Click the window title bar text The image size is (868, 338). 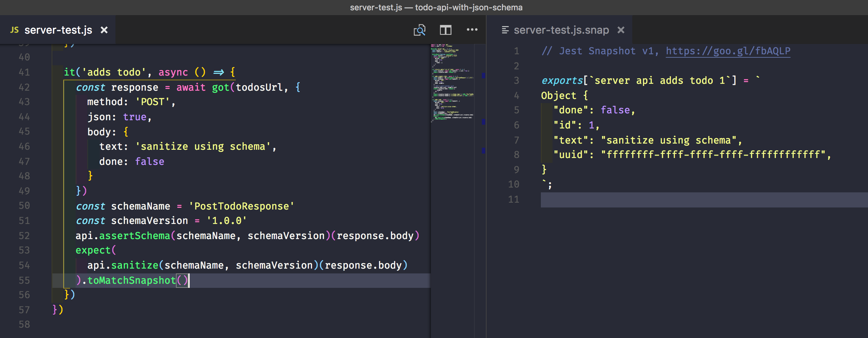tap(436, 8)
